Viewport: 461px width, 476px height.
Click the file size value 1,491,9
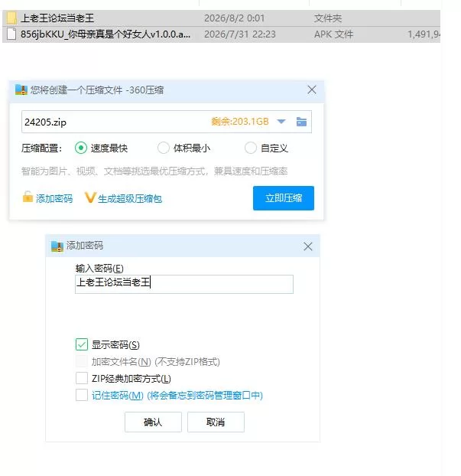pyautogui.click(x=424, y=34)
